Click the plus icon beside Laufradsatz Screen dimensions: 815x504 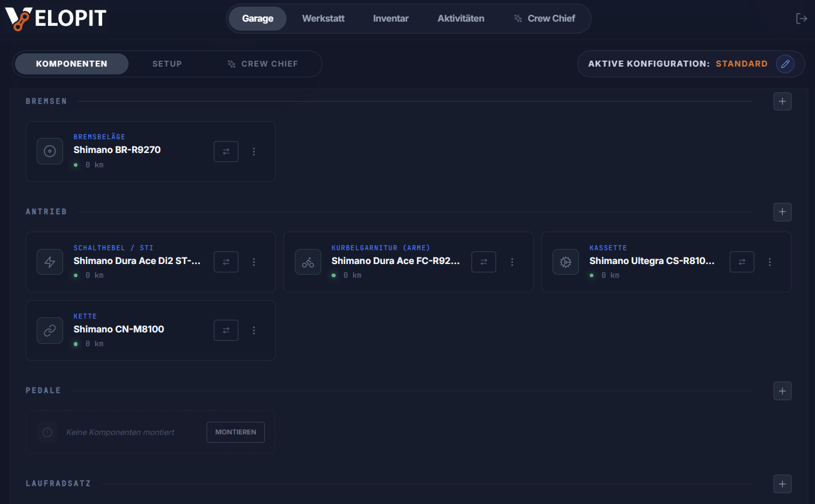[x=782, y=484]
